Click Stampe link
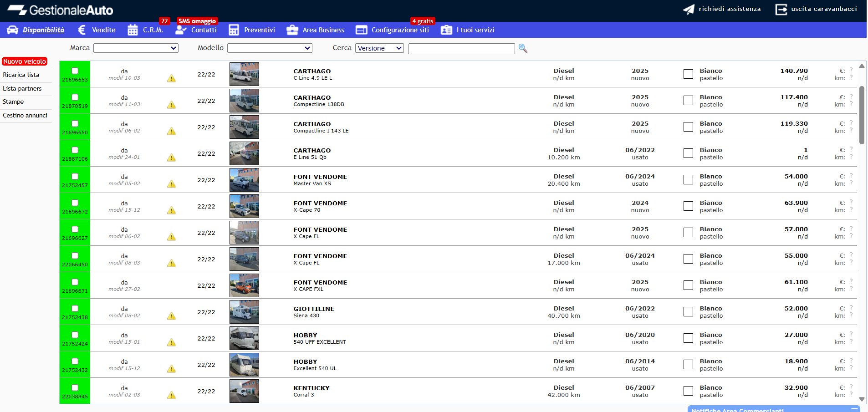The width and height of the screenshot is (868, 412). (x=13, y=102)
